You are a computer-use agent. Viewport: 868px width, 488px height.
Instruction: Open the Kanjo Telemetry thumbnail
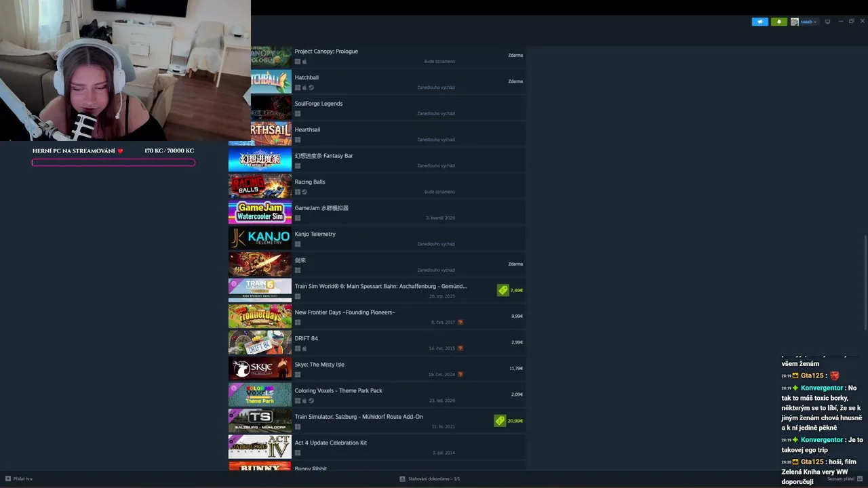pyautogui.click(x=260, y=238)
